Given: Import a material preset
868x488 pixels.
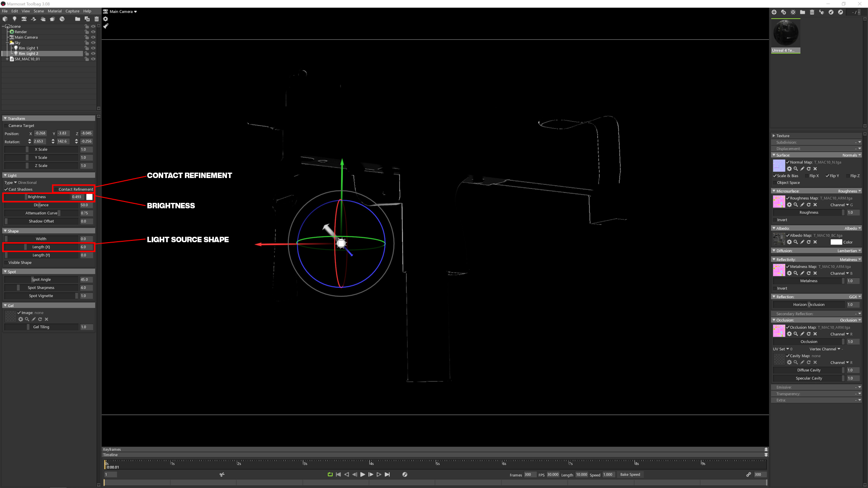Looking at the screenshot, I should pos(831,12).
